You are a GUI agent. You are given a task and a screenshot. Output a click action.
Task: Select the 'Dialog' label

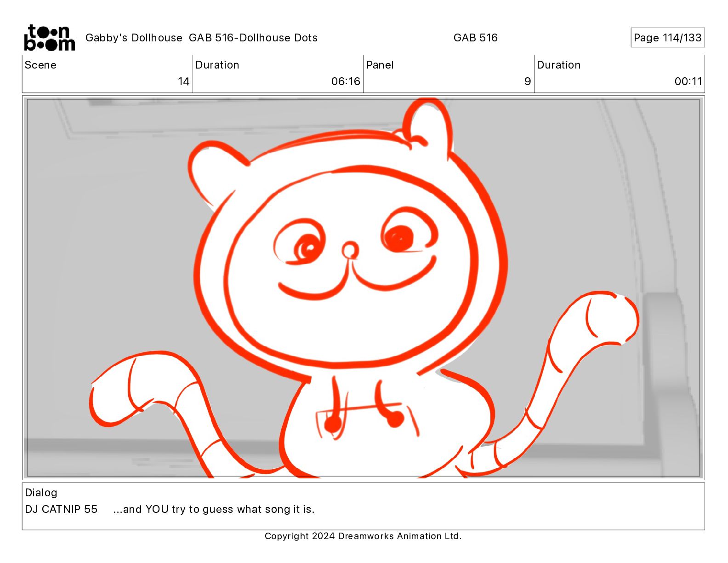[x=41, y=493]
